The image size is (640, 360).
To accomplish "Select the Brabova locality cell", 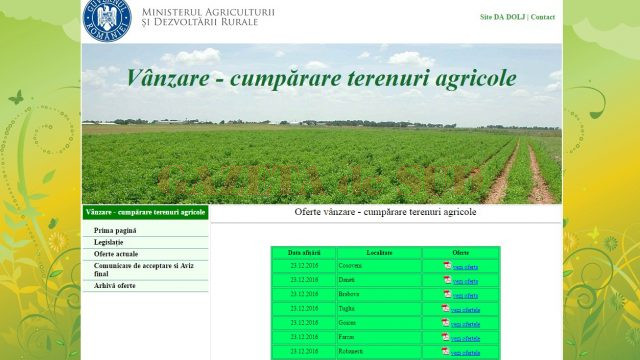I will pos(379,294).
